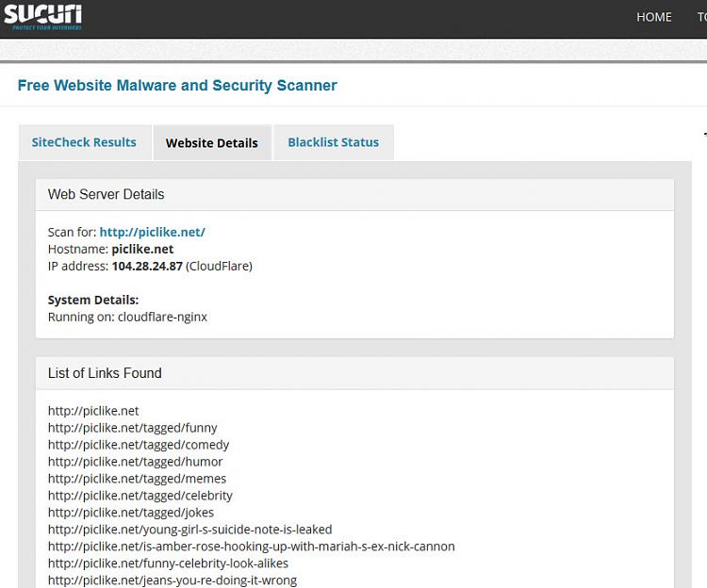This screenshot has width=707, height=588.
Task: Open the http://piclike.net/ scan link
Action: pyautogui.click(x=153, y=232)
